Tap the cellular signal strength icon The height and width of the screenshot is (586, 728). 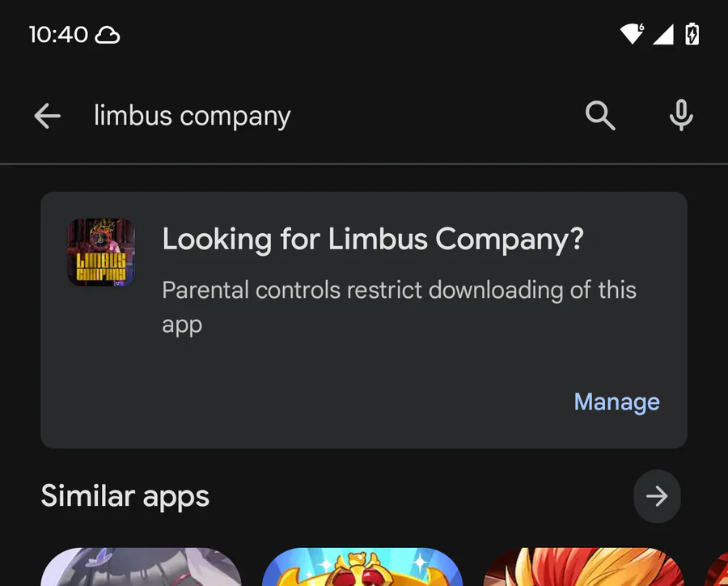tap(663, 34)
